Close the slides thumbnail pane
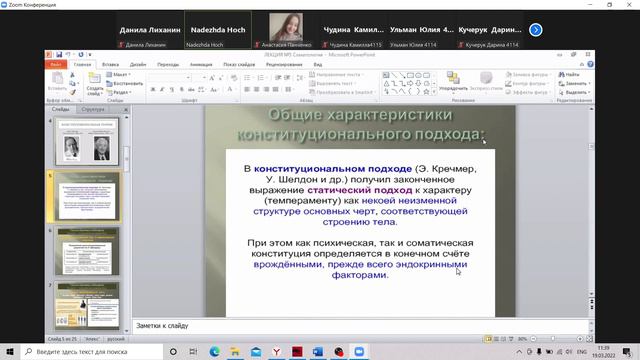This screenshot has height=360, width=640. [126, 109]
